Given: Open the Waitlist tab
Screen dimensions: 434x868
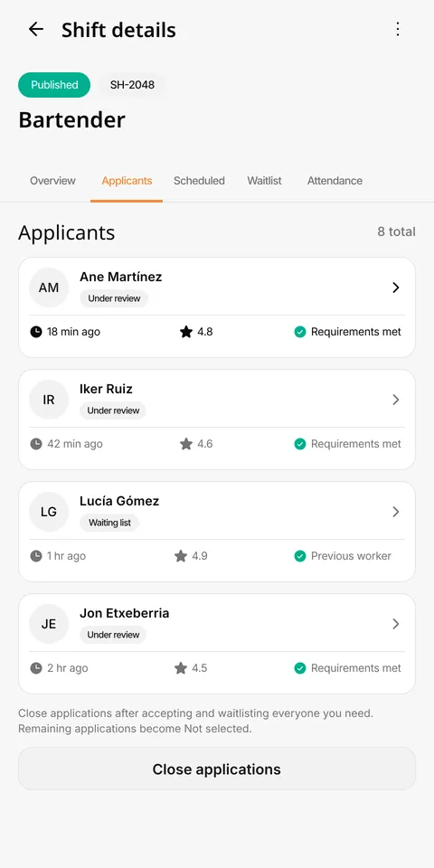Looking at the screenshot, I should [265, 181].
